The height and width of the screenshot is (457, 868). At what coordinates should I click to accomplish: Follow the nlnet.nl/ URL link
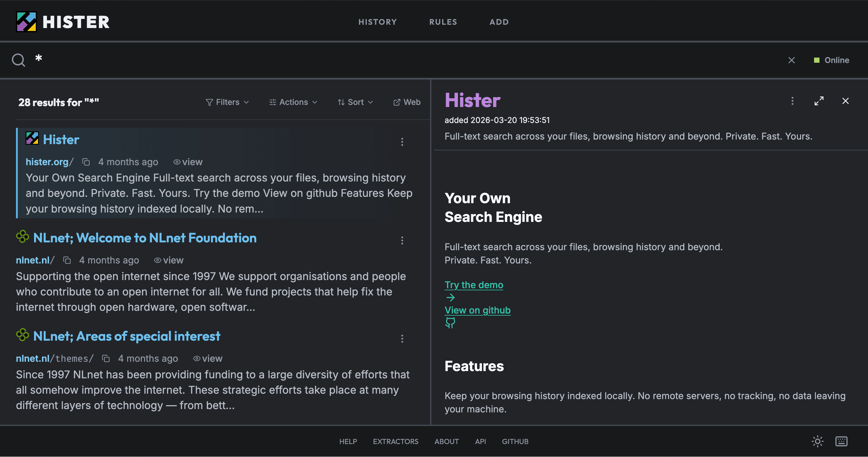pos(35,260)
